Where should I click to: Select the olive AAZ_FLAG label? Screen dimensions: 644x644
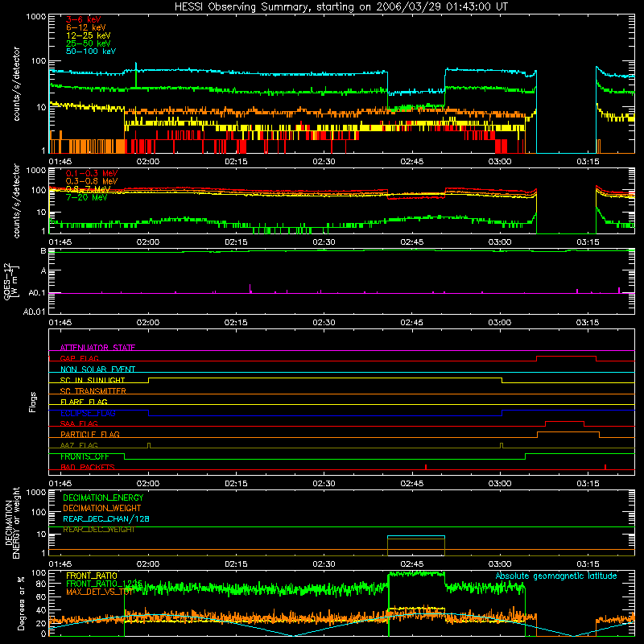(79, 445)
